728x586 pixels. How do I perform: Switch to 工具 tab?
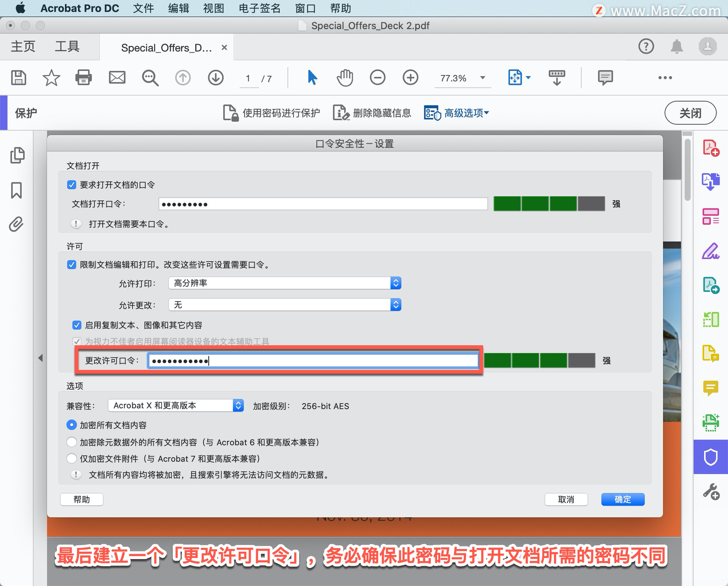(x=67, y=47)
